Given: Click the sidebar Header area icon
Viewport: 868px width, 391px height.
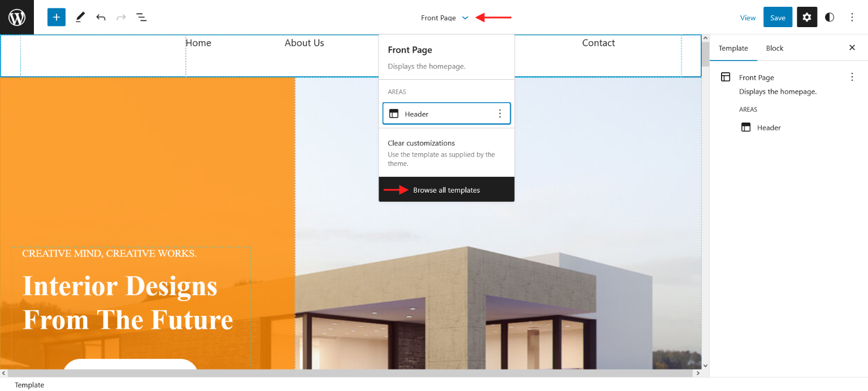Looking at the screenshot, I should pyautogui.click(x=746, y=128).
